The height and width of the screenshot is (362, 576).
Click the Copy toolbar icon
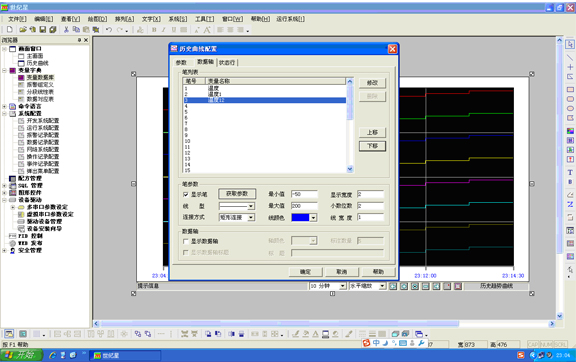76,29
